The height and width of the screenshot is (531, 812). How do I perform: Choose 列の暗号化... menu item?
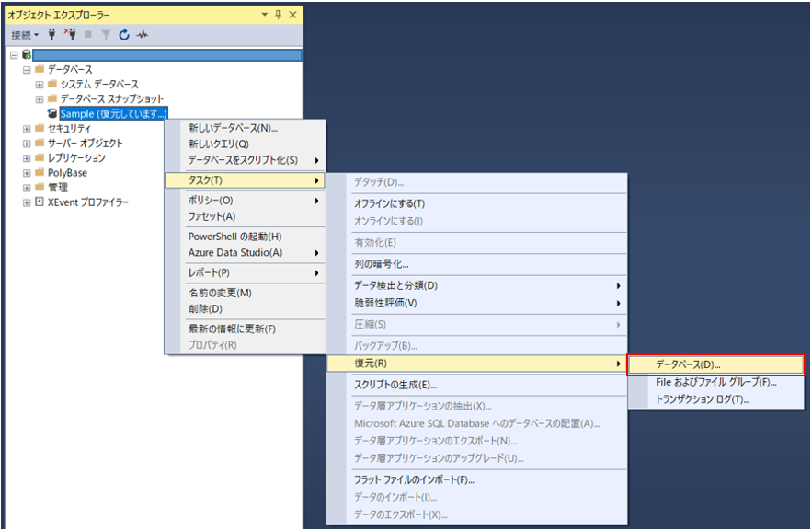(477, 264)
